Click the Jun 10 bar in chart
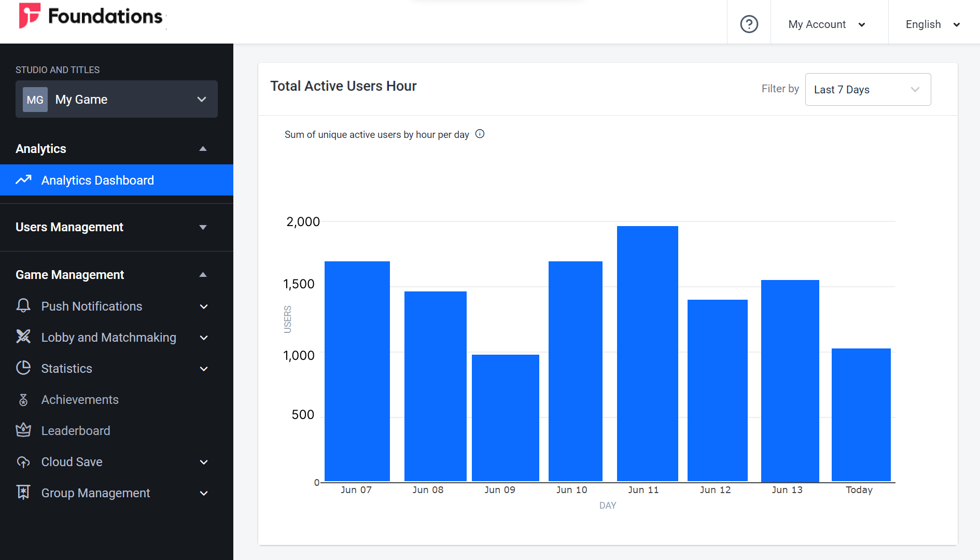This screenshot has height=560, width=980. tap(576, 371)
